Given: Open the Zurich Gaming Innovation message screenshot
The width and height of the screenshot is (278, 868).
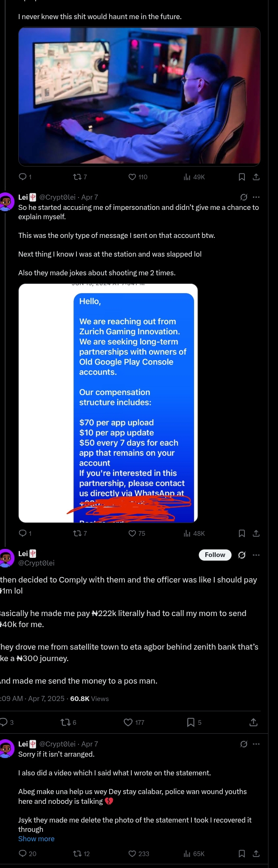Looking at the screenshot, I should [108, 403].
